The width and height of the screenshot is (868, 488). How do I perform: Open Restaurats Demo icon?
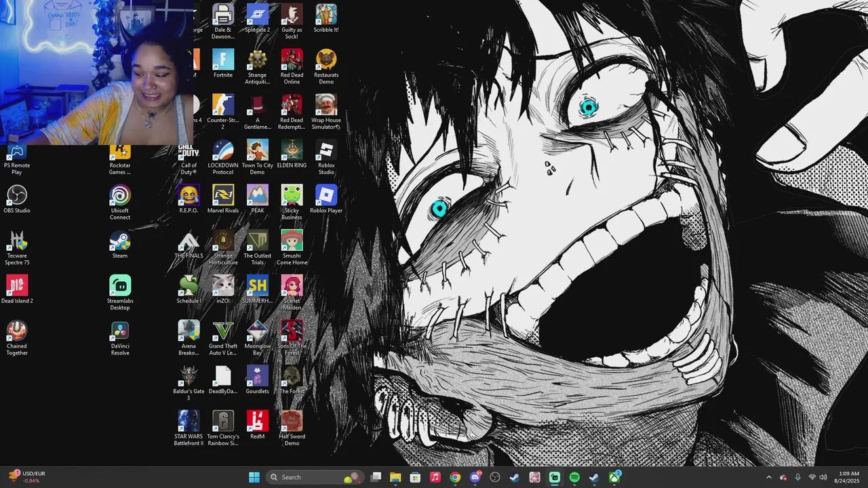[x=326, y=66]
